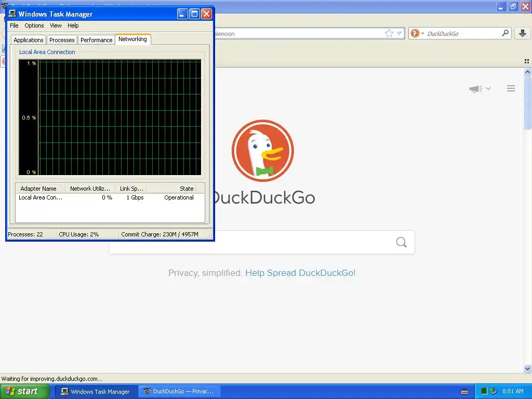Click the 8:51 AM system clock
Screen dimensions: 532x399
pos(513,392)
